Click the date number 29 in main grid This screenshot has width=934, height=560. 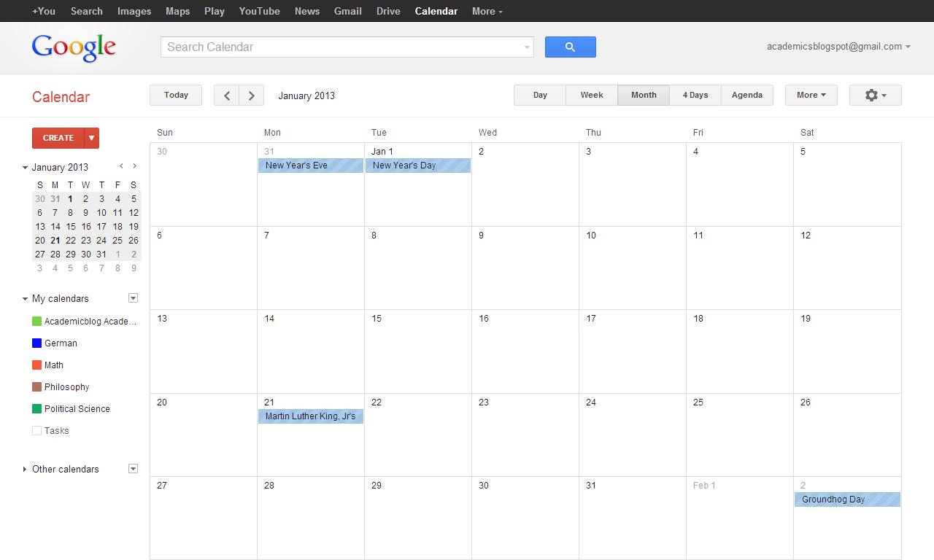(377, 486)
